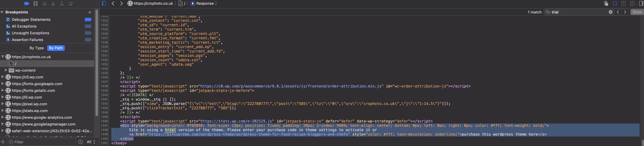Focus the sidebar Filter input field
644x146 pixels.
pos(41,142)
